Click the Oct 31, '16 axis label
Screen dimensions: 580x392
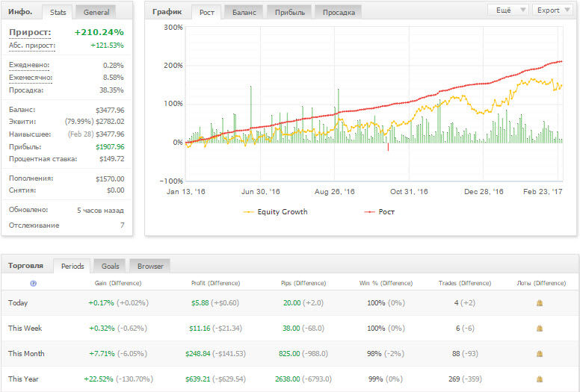409,192
